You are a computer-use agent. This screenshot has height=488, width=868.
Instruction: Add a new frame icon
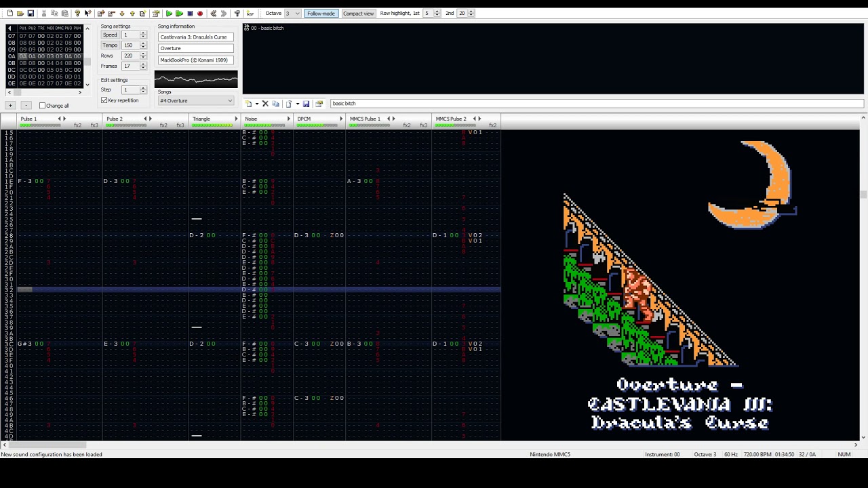click(x=101, y=14)
